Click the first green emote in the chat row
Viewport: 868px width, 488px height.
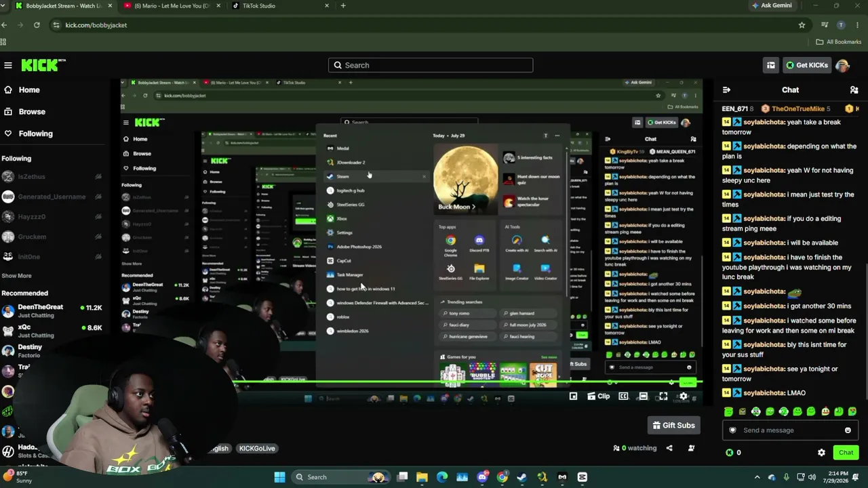(728, 411)
